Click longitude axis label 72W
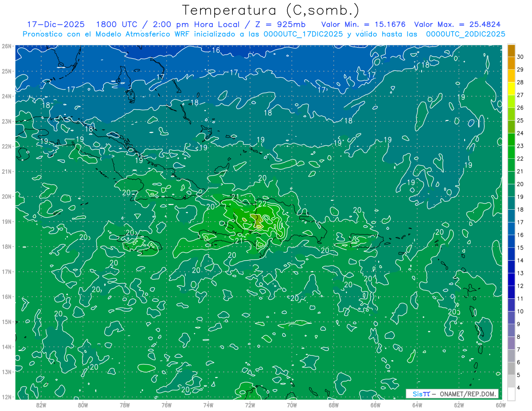Image resolution: width=532 pixels, height=411 pixels. pos(250,405)
